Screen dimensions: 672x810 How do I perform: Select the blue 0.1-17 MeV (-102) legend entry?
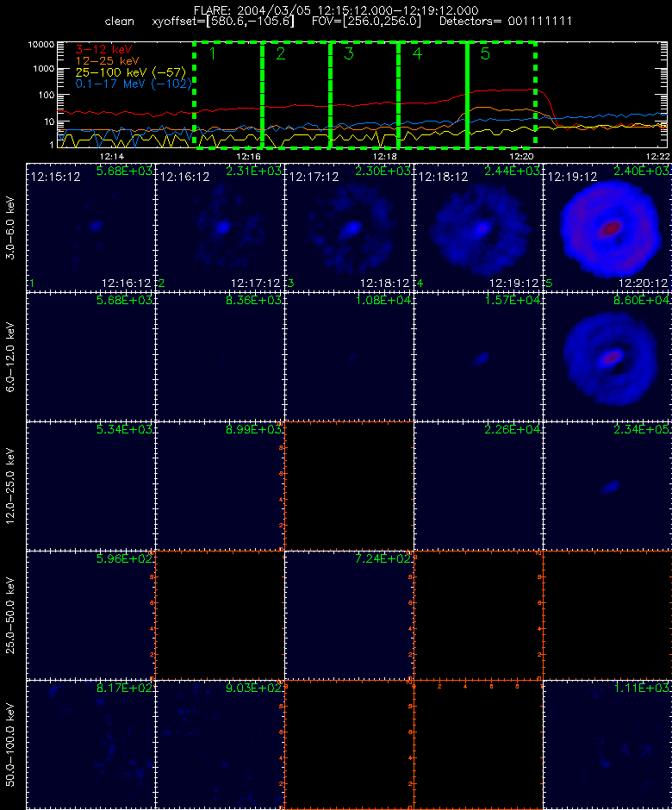point(134,84)
